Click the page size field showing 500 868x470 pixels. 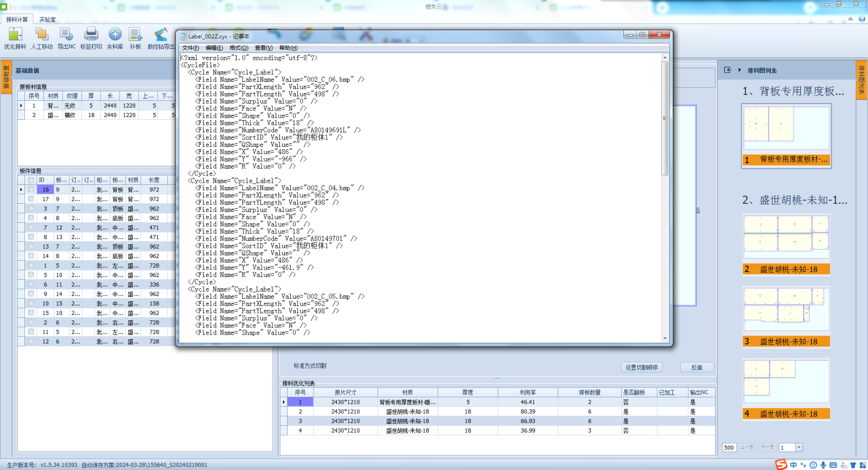click(x=729, y=447)
